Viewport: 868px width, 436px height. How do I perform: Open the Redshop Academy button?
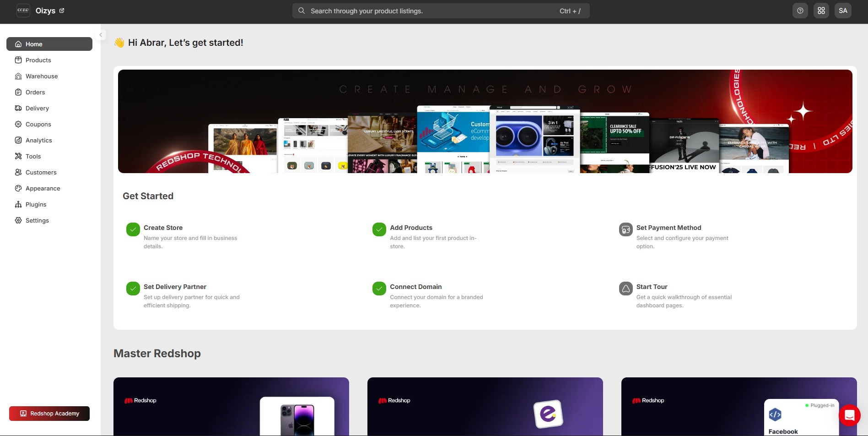(49, 414)
